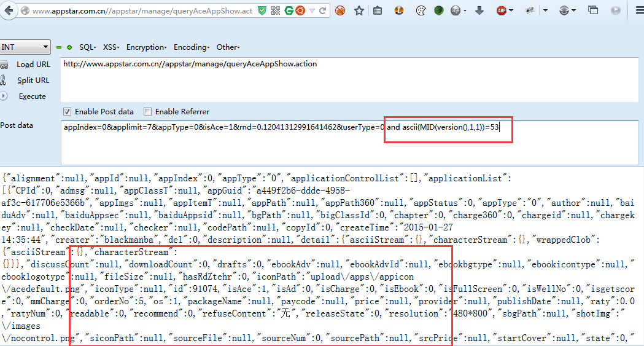Open the Encoding menu in HackBar
Screen dimensions: 644x346
[x=192, y=47]
